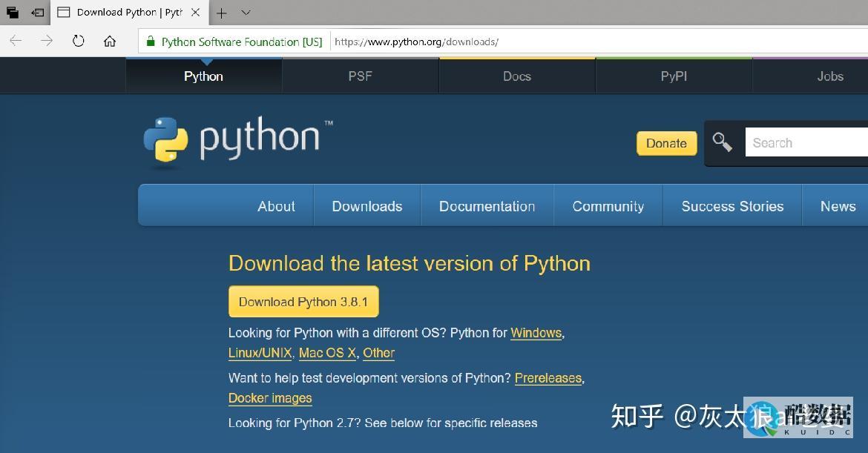Viewport: 868px width, 453px height.
Task: Follow the Other link
Action: coord(378,353)
